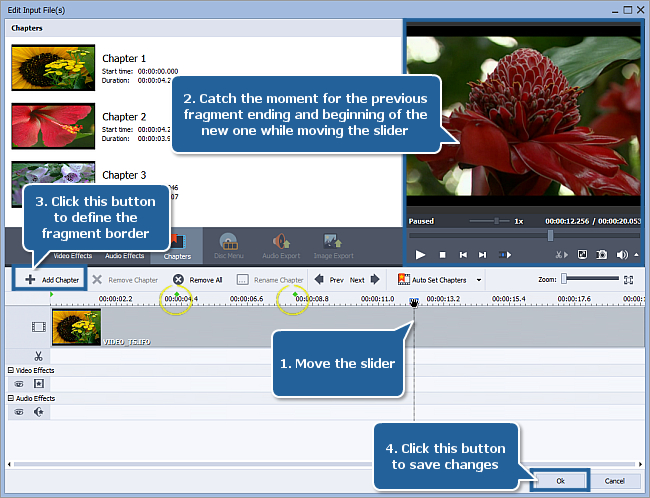
Task: Click Auto Set Chapters button
Action: 432,280
